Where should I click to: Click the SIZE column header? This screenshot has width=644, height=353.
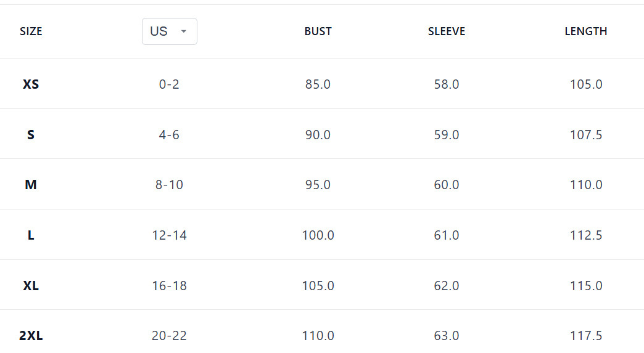tap(31, 31)
